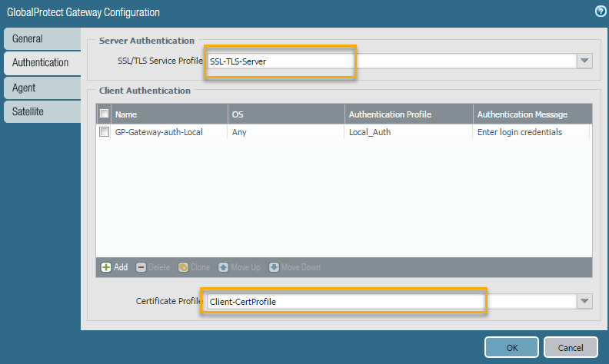This screenshot has width=609, height=364.
Task: Toggle the select-all checkbox in table header
Action: click(105, 114)
